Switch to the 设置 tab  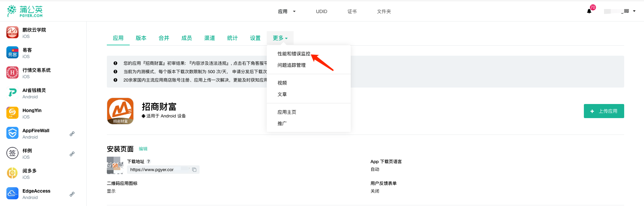255,38
